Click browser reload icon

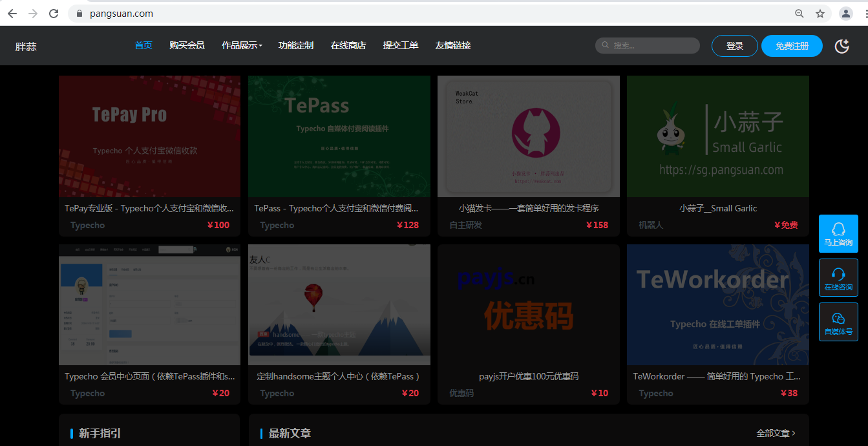coord(54,14)
